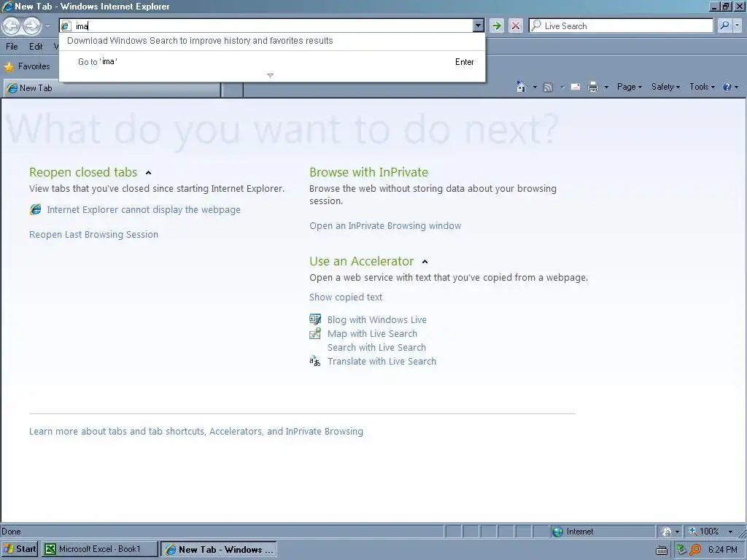Expand the autocomplete list with bottom chevron
The width and height of the screenshot is (747, 560).
270,75
